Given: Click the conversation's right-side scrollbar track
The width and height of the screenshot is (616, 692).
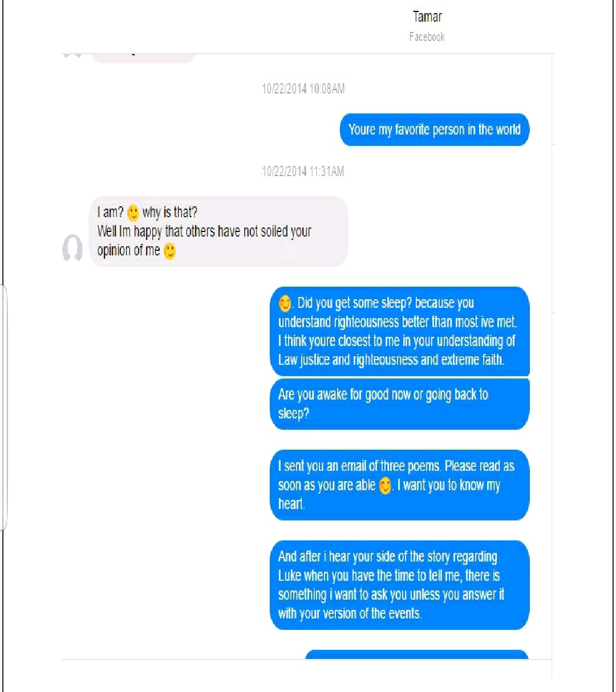Looking at the screenshot, I should click(553, 365).
